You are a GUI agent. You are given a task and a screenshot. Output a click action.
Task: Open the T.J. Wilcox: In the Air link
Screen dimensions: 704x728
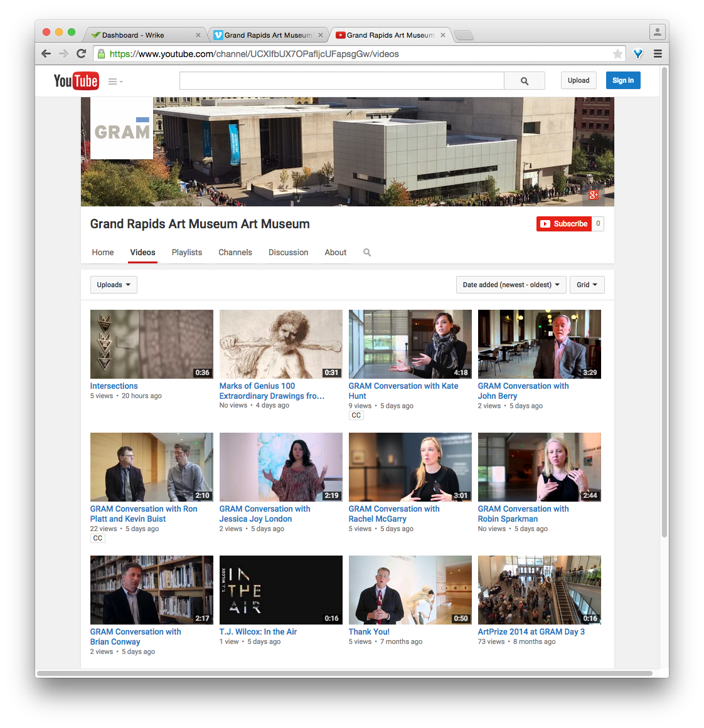[x=258, y=632]
